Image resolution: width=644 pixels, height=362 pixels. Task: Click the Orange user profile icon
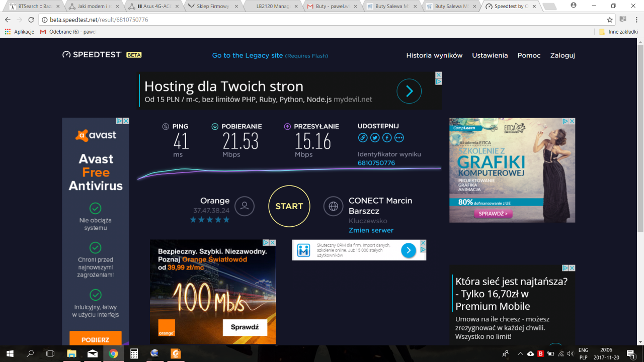[245, 206]
